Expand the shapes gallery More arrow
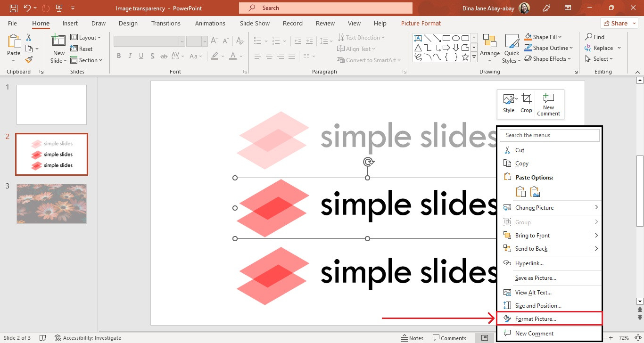644x343 pixels. coord(474,58)
